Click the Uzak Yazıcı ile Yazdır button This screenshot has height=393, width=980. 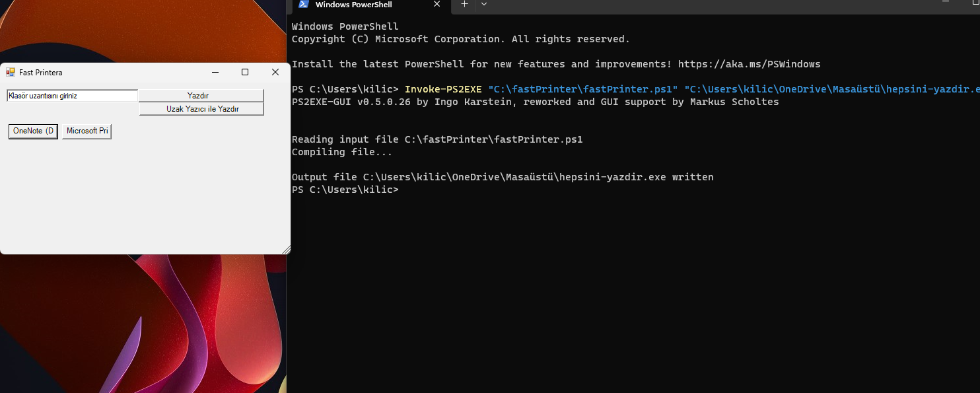pyautogui.click(x=199, y=108)
